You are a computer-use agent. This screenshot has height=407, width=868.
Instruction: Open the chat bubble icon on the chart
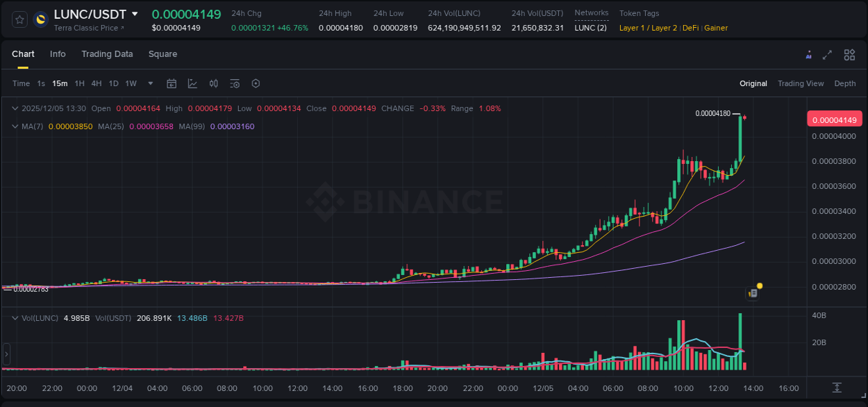[x=752, y=294]
